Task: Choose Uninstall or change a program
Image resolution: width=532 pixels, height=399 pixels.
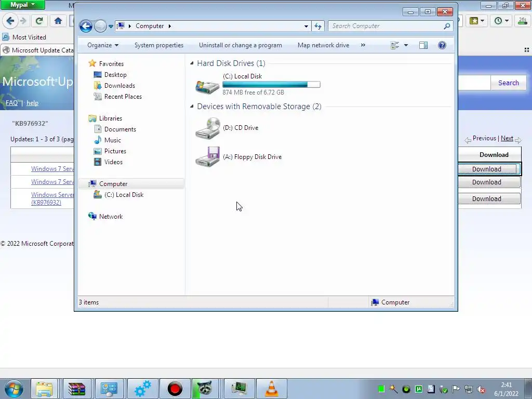Action: pyautogui.click(x=240, y=45)
